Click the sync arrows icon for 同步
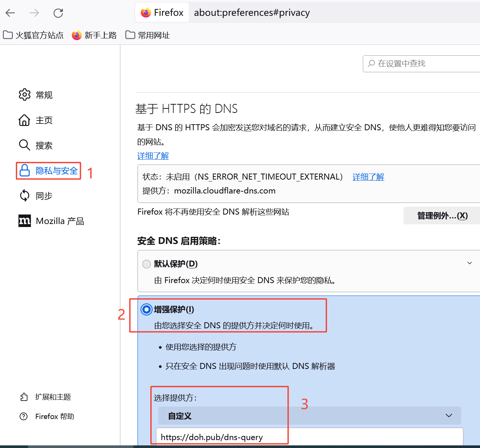This screenshot has height=448, width=480. pyautogui.click(x=24, y=196)
